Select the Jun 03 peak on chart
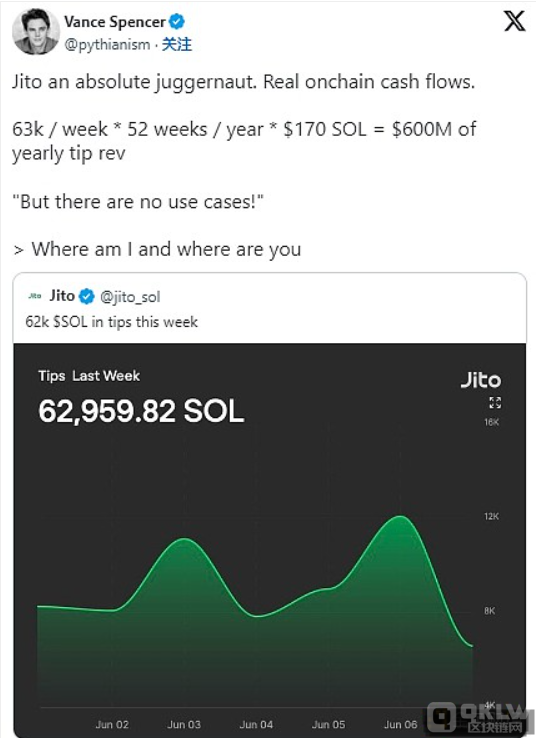This screenshot has height=738, width=536. (184, 539)
